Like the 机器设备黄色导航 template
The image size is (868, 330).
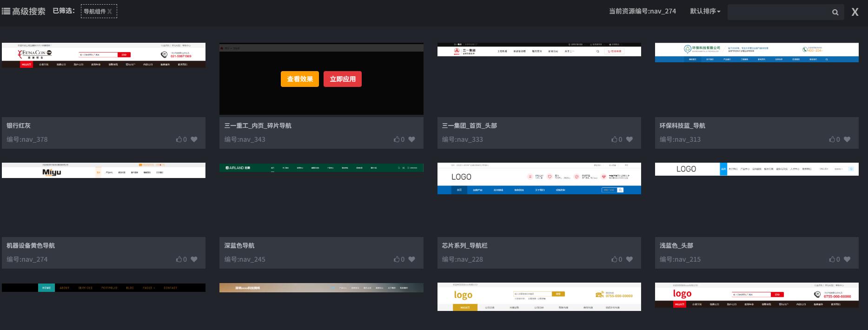click(x=179, y=259)
